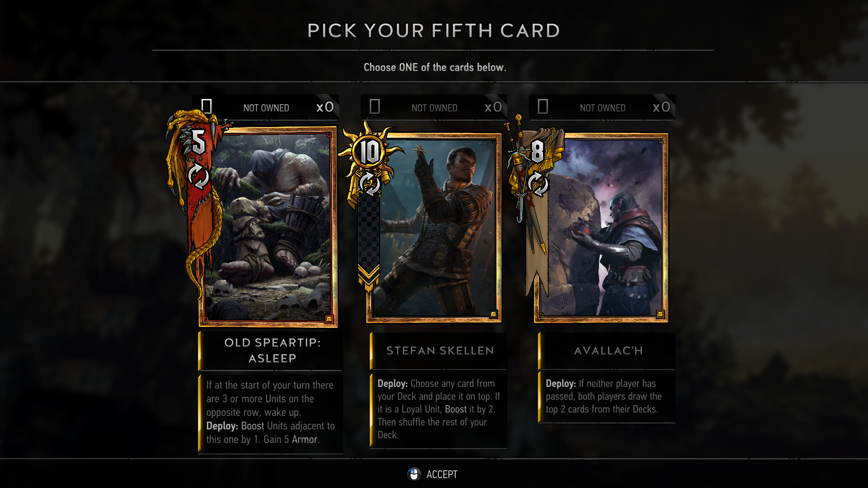Viewport: 868px width, 488px height.
Task: Click the card outline icon above Old Speartip
Action: click(207, 107)
